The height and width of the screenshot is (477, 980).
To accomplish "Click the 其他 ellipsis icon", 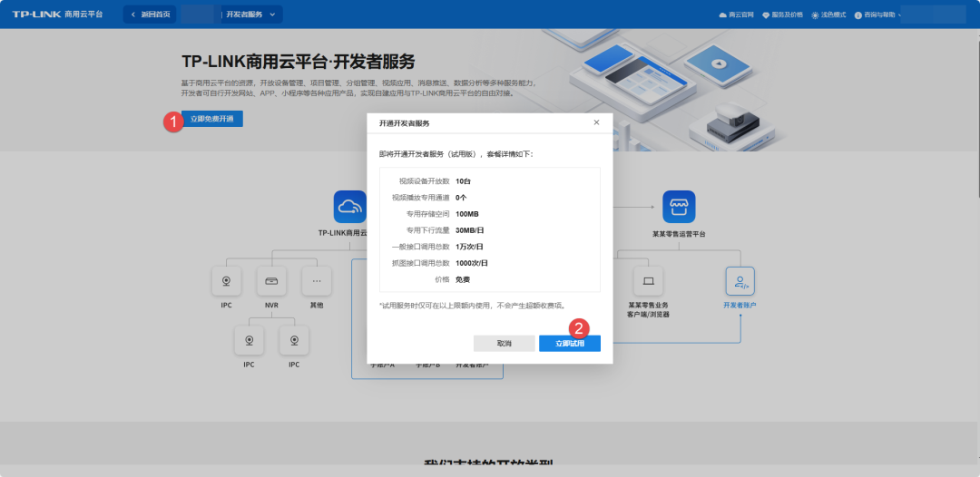I will pos(317,281).
